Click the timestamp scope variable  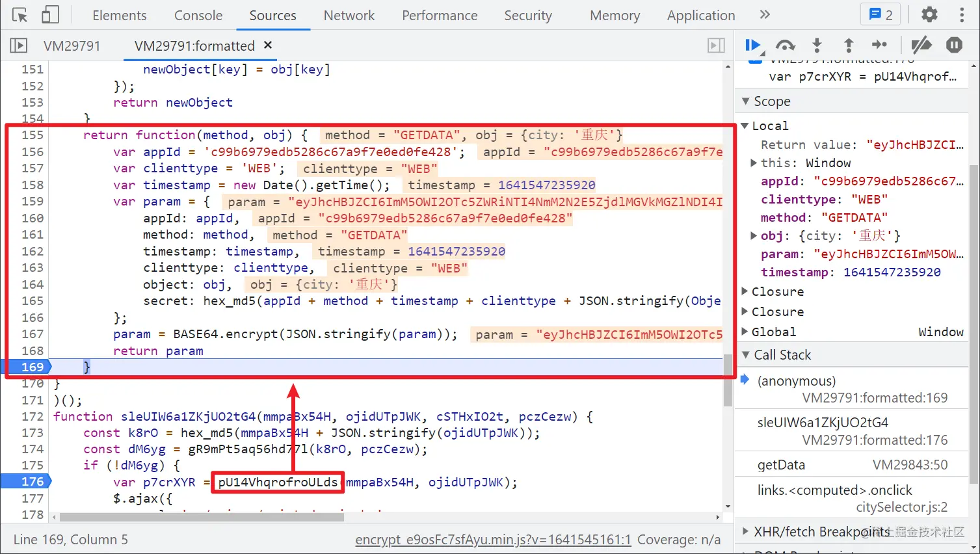tap(851, 272)
